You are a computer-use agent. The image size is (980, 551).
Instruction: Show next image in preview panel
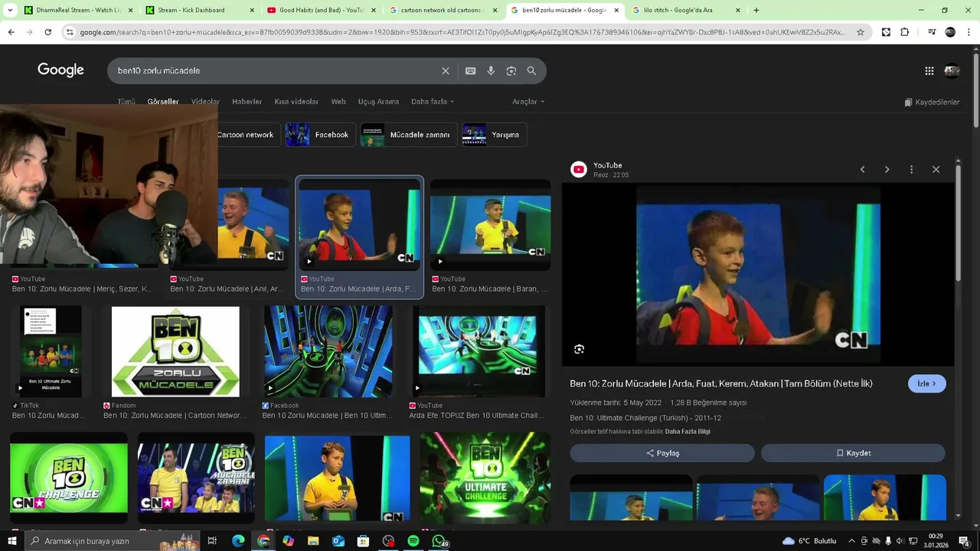pyautogui.click(x=887, y=169)
